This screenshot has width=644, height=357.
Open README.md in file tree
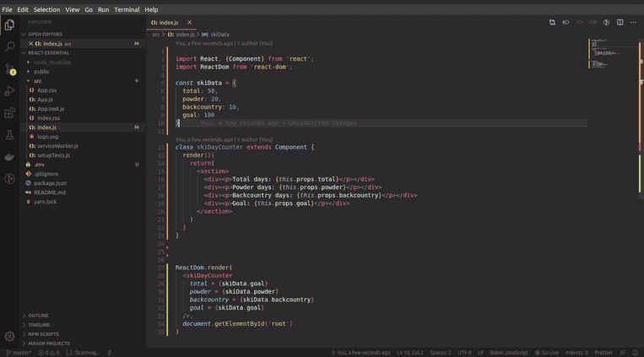[x=50, y=192]
